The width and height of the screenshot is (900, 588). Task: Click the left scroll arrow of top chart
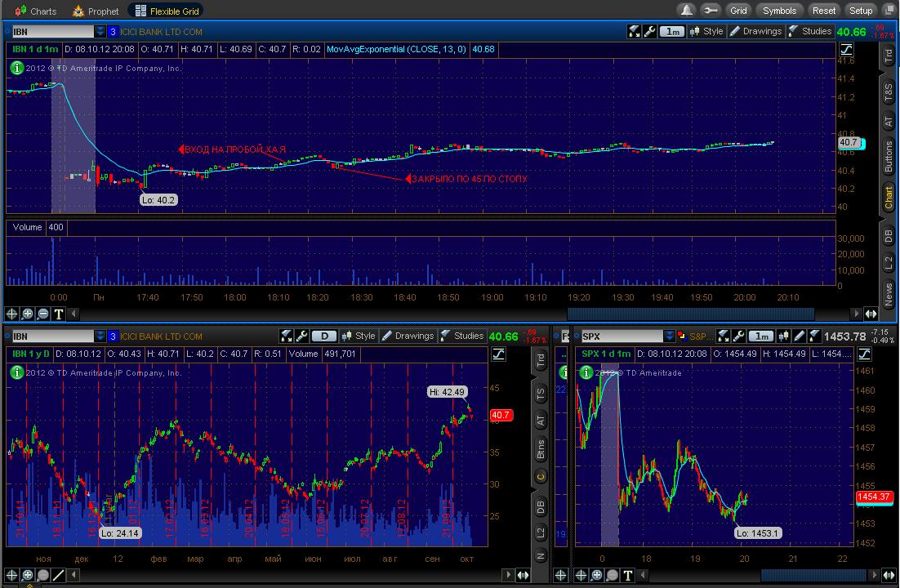click(x=74, y=314)
